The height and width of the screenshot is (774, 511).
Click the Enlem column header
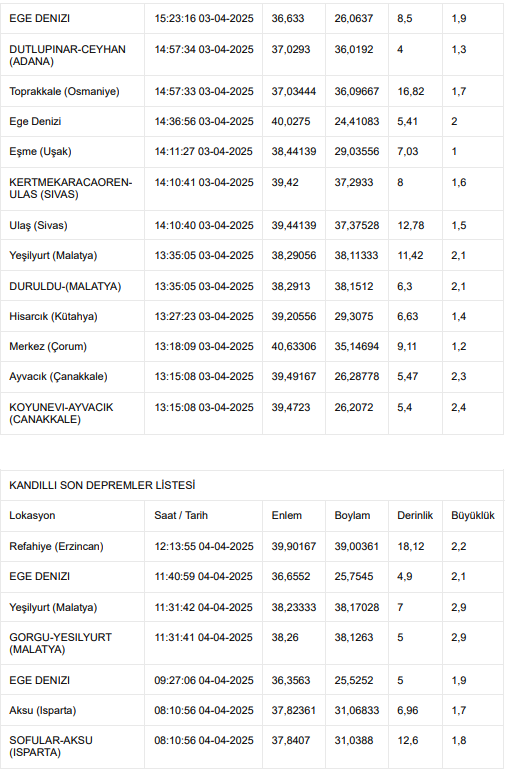tap(286, 515)
